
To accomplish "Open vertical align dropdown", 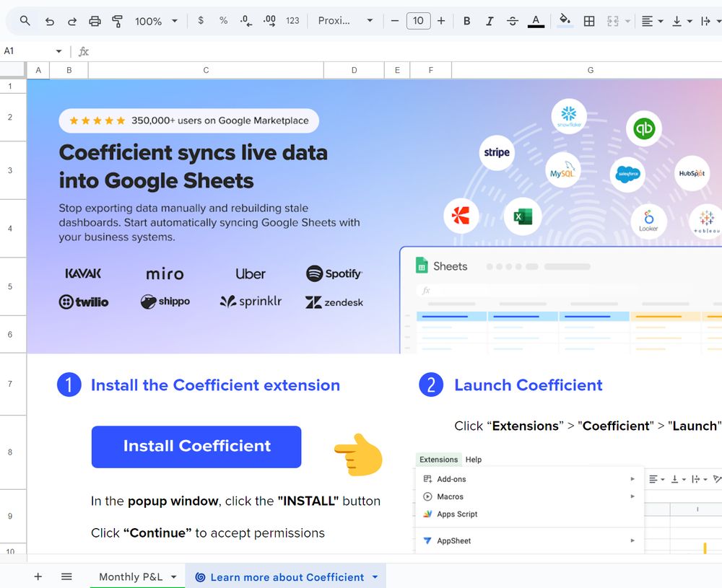I will (x=682, y=21).
